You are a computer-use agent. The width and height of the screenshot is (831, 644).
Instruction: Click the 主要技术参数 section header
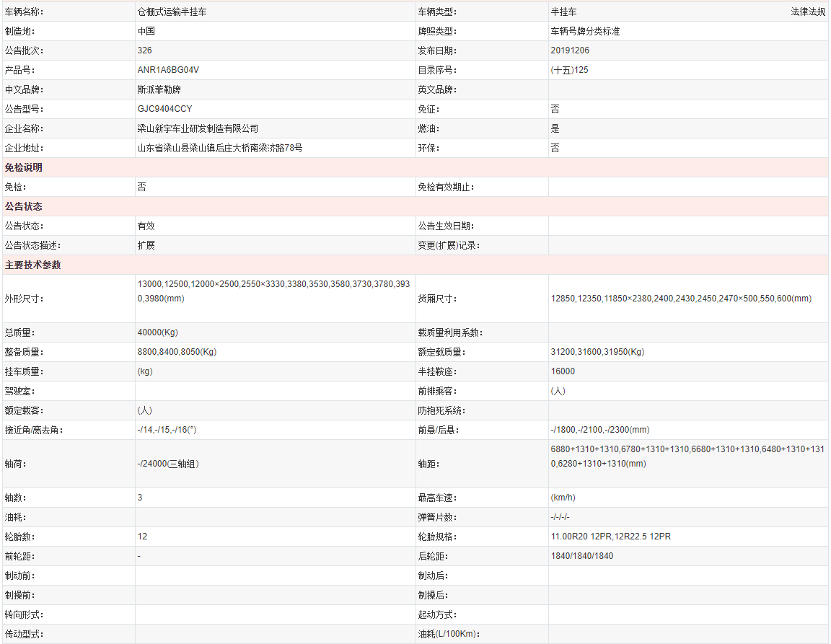(33, 265)
